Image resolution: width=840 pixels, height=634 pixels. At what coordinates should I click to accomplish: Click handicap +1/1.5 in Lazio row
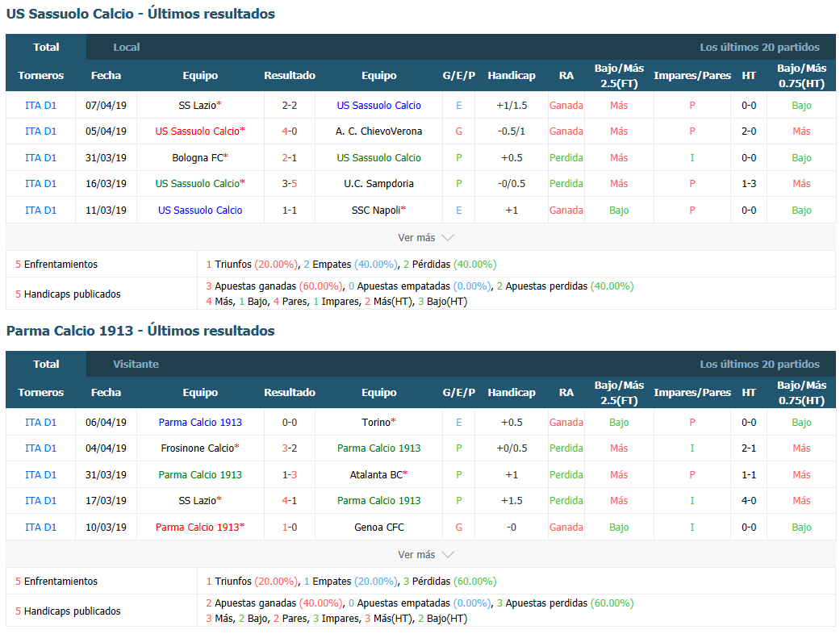tap(512, 106)
